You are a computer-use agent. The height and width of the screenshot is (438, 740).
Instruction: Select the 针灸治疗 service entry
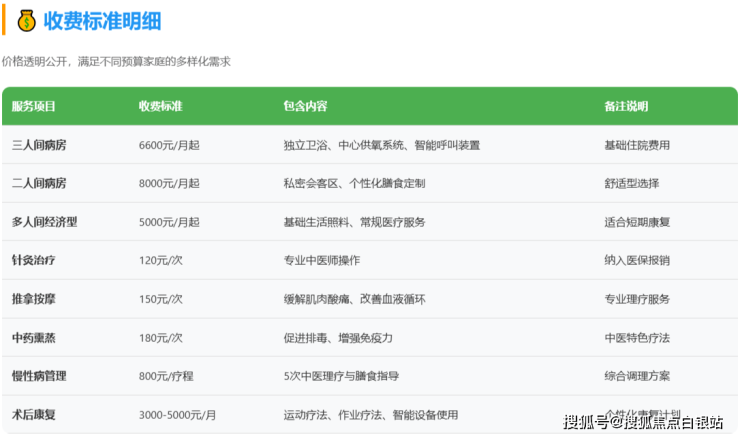(x=34, y=260)
